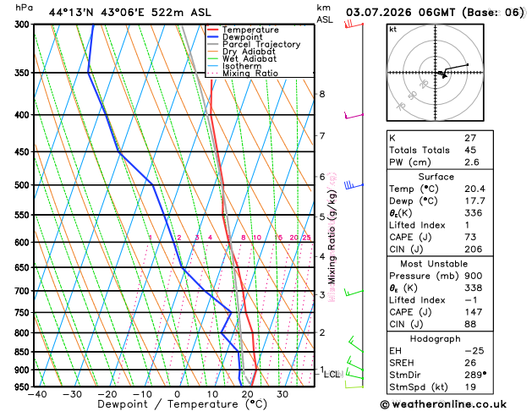
Task: Click the Most Unstable CIN value 88
Action: [470, 324]
